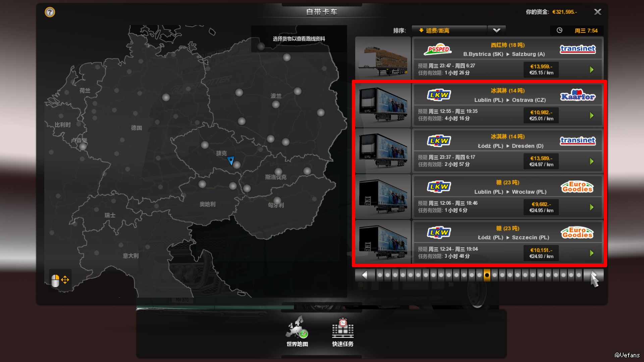
Task: Choose the sugar job Lublin to Wrocław
Action: point(508,197)
